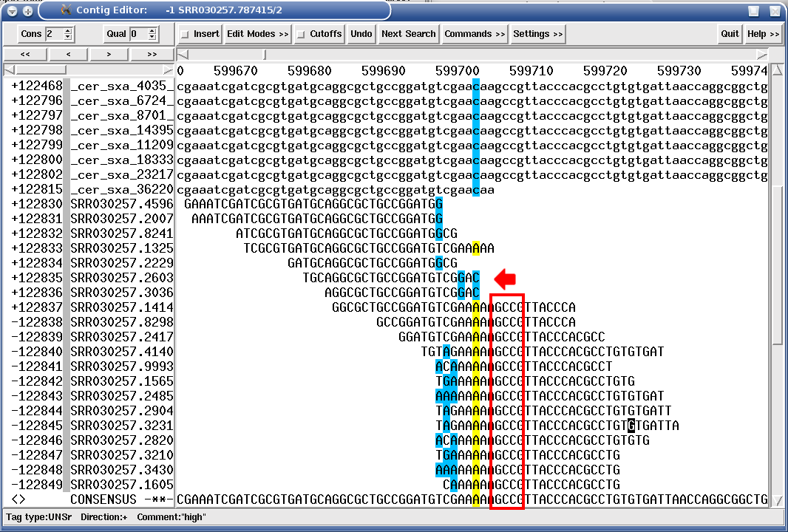Select read name SRR030257.4596

coord(122,204)
